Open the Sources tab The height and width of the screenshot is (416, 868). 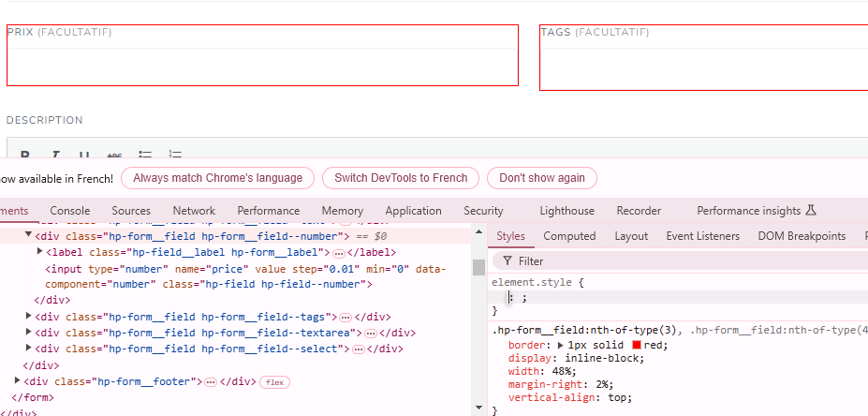131,211
